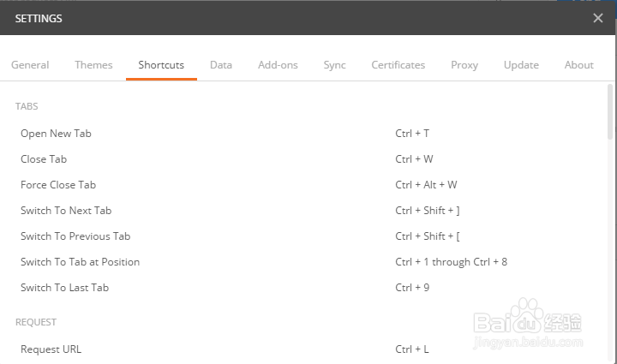Click the Ctrl + 1 through Ctrl + 8 text
Image resolution: width=617 pixels, height=364 pixels.
pyautogui.click(x=452, y=262)
